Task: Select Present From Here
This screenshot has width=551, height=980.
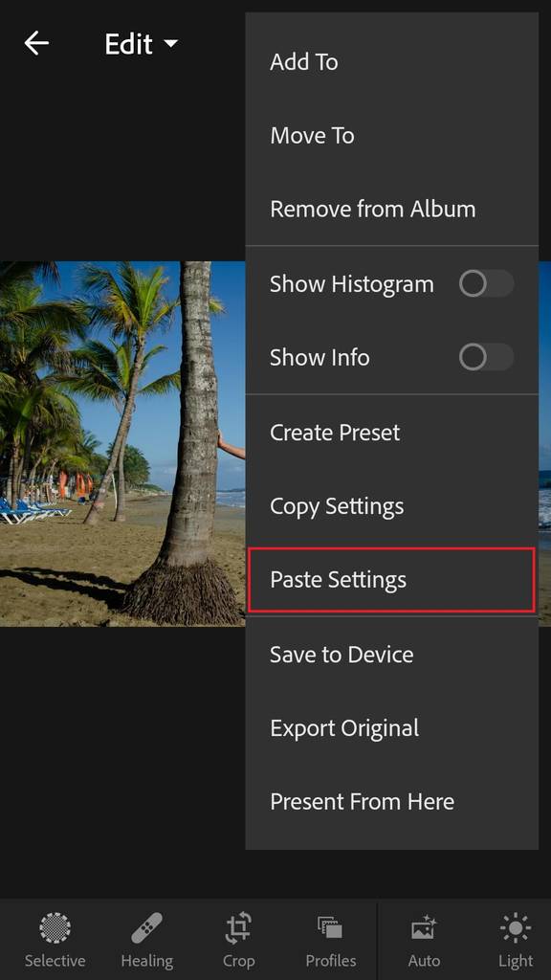Action: click(x=391, y=802)
